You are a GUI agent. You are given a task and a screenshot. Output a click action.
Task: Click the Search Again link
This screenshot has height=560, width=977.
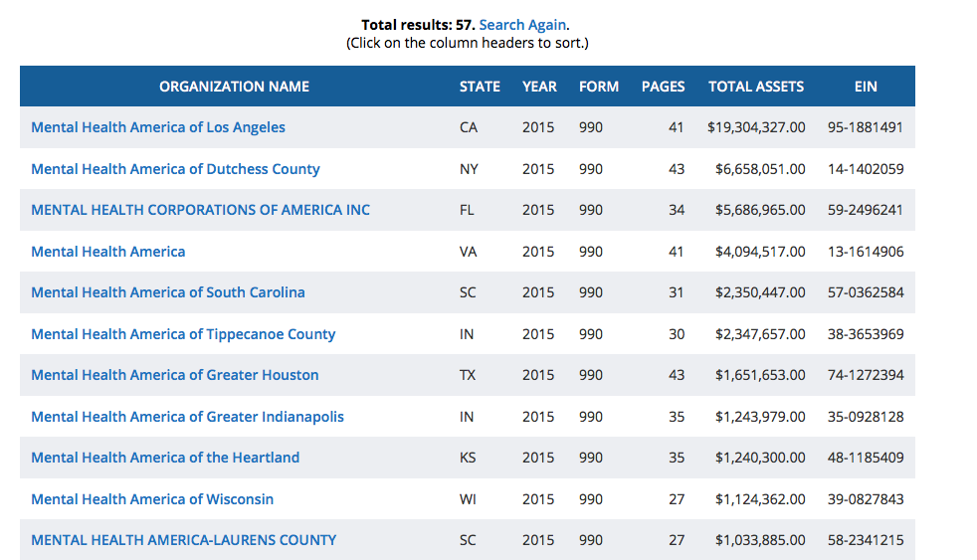point(522,25)
